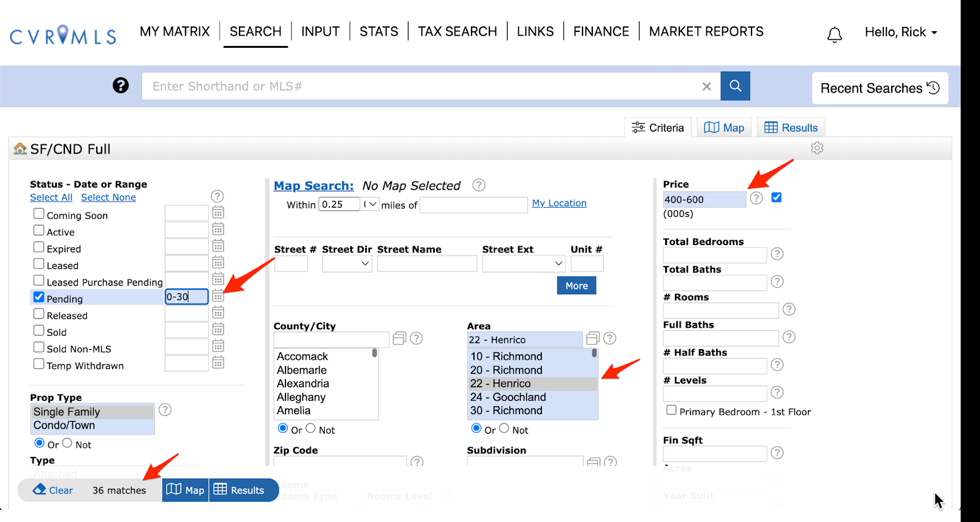Open the notifications bell

pos(834,34)
